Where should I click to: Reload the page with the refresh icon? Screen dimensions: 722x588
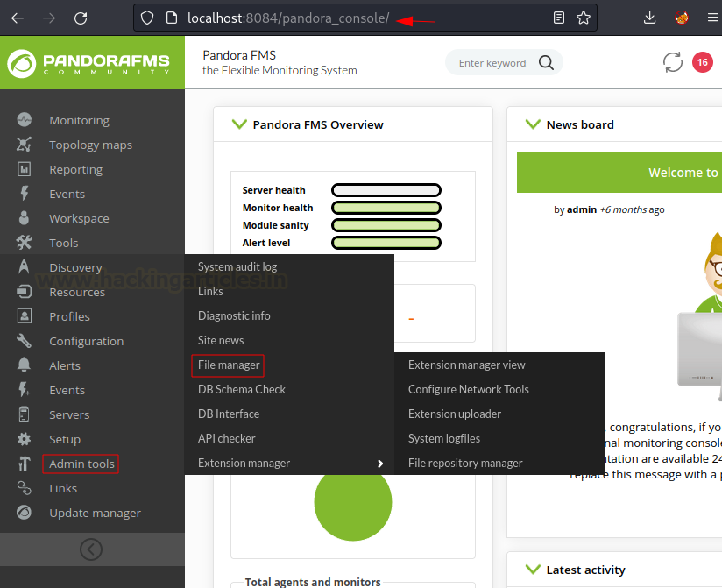[x=81, y=18]
